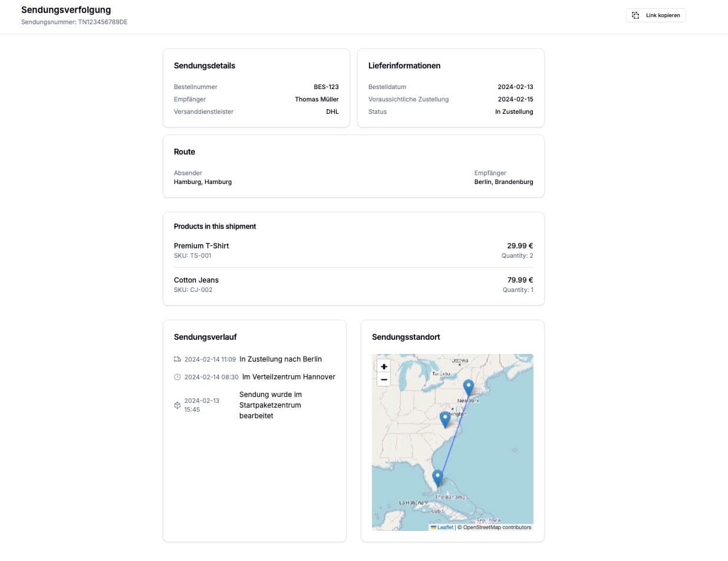Select the northernmost map marker near New York
The height and width of the screenshot is (561, 728).
click(x=469, y=388)
